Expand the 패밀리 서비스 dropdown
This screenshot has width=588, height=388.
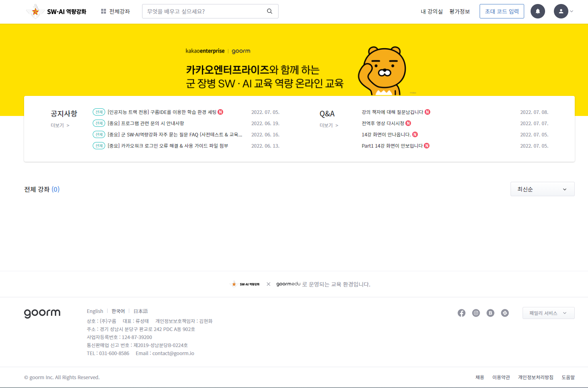click(x=548, y=313)
